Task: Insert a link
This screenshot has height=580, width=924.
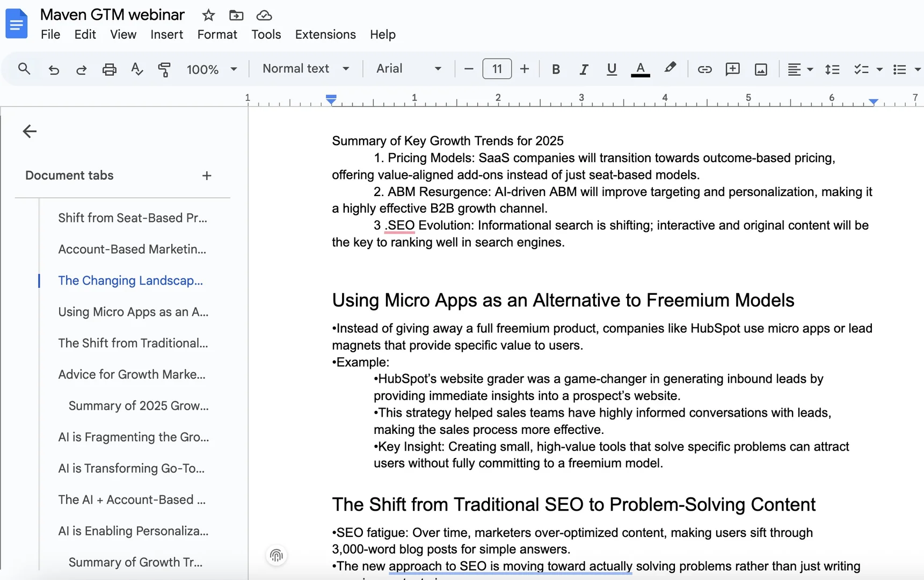Action: point(705,69)
